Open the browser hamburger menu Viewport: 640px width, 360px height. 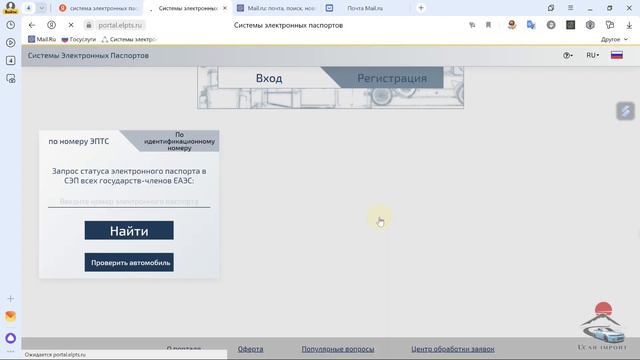tap(570, 8)
